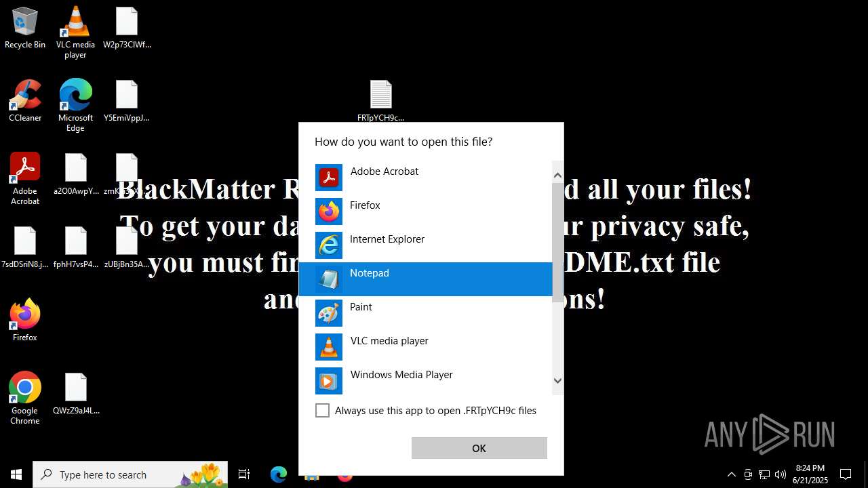868x488 pixels.
Task: Click the Type here to search box
Action: click(130, 474)
